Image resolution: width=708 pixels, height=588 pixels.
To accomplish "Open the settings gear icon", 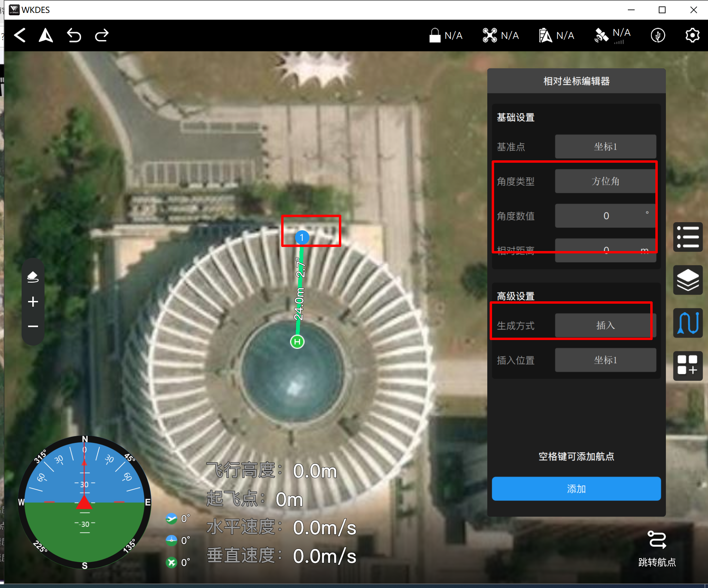I will point(692,35).
